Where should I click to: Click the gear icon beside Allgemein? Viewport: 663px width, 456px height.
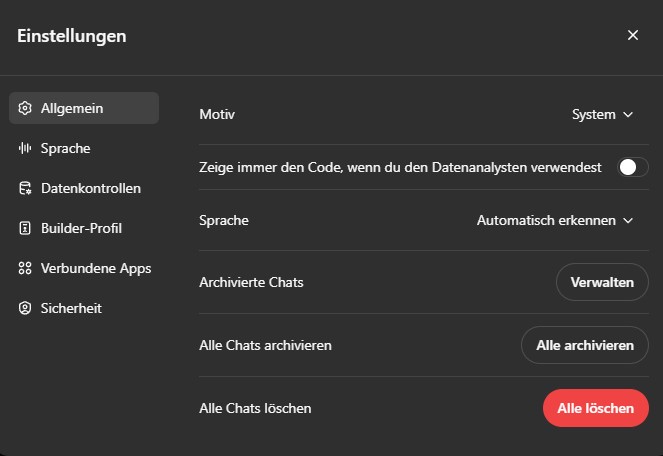pyautogui.click(x=25, y=108)
